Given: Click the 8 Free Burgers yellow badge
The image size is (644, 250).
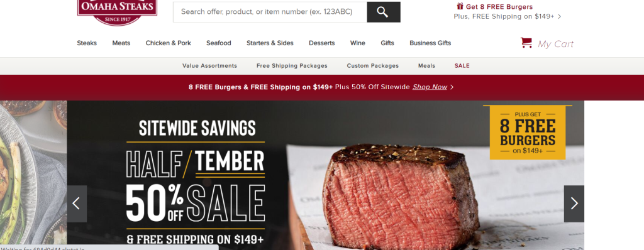Looking at the screenshot, I should [x=528, y=132].
